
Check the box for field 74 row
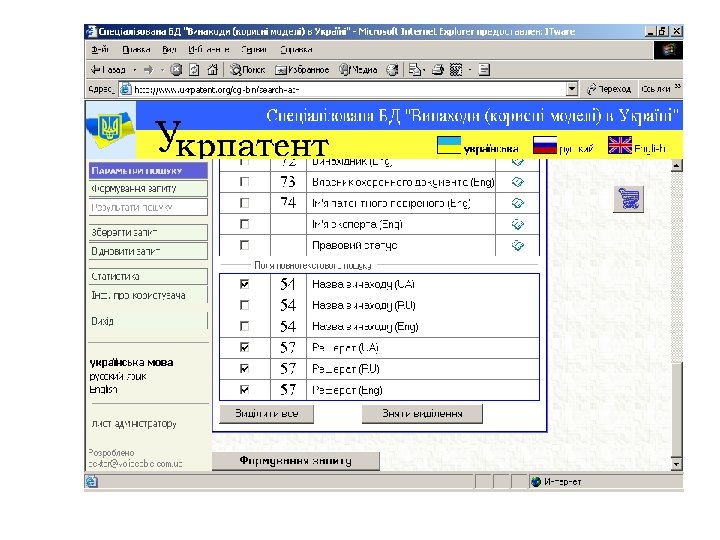[x=244, y=203]
